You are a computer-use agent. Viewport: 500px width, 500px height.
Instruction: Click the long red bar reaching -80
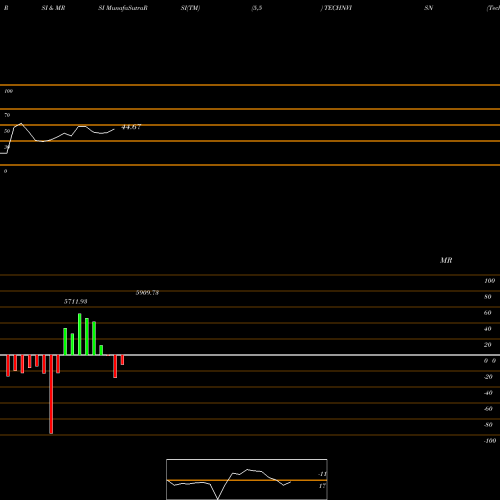(x=51, y=394)
